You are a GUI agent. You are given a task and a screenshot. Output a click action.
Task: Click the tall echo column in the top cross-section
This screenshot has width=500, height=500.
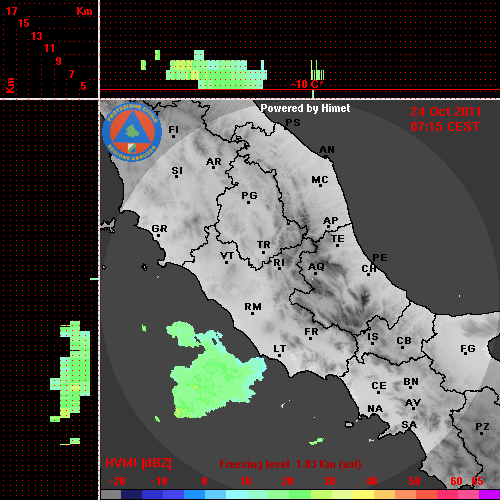pos(199,69)
